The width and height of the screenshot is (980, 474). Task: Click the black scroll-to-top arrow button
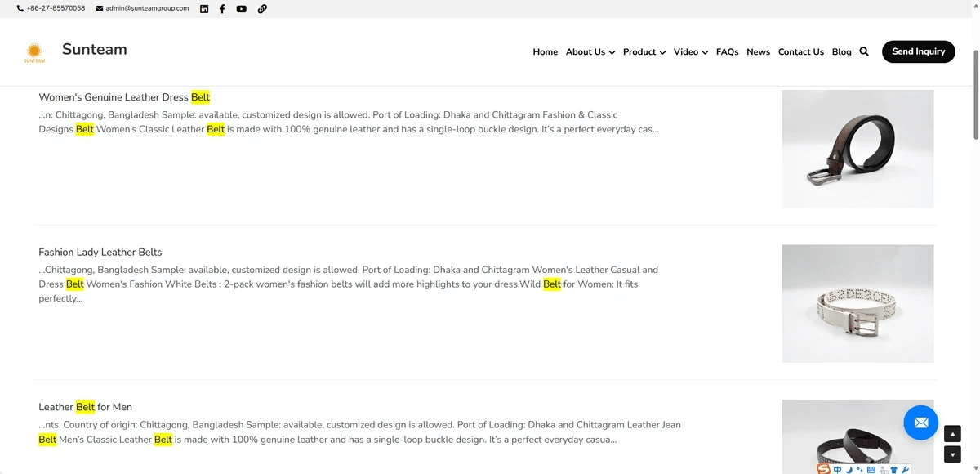click(952, 433)
